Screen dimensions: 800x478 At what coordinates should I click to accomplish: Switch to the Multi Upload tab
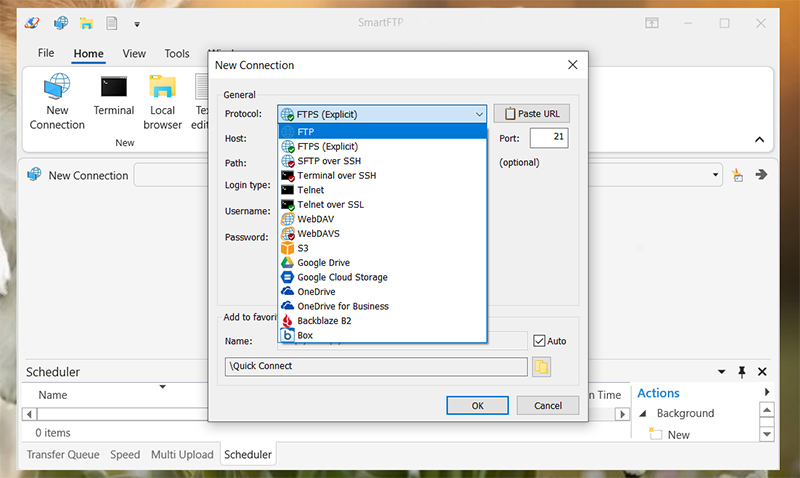[x=182, y=455]
